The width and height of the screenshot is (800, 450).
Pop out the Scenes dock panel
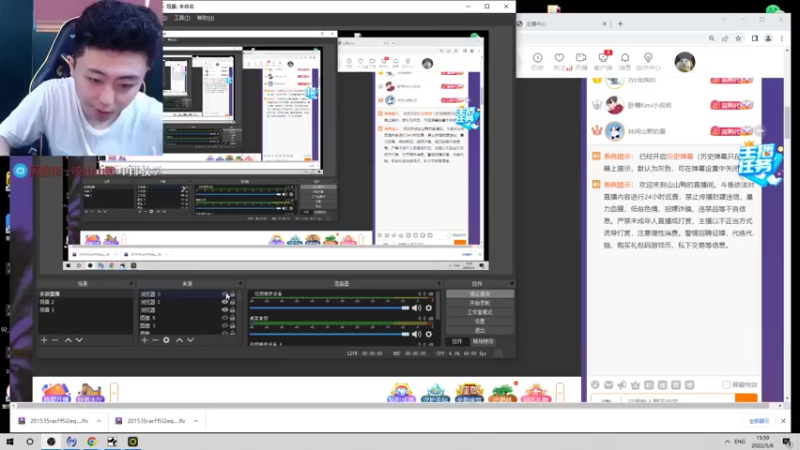131,284
